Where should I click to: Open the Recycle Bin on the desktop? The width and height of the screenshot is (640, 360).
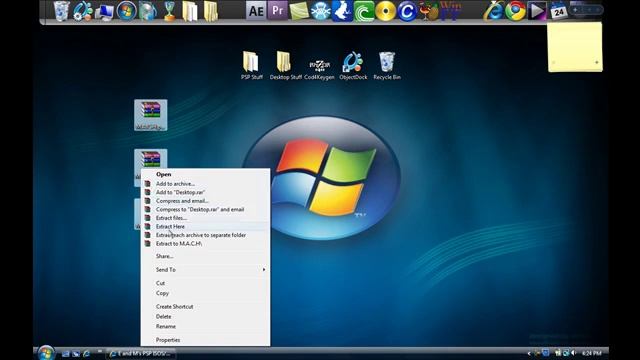(x=387, y=65)
